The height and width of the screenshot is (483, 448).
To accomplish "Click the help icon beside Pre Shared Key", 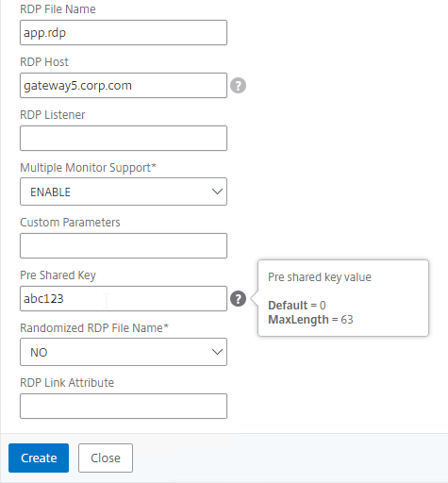I will click(238, 299).
